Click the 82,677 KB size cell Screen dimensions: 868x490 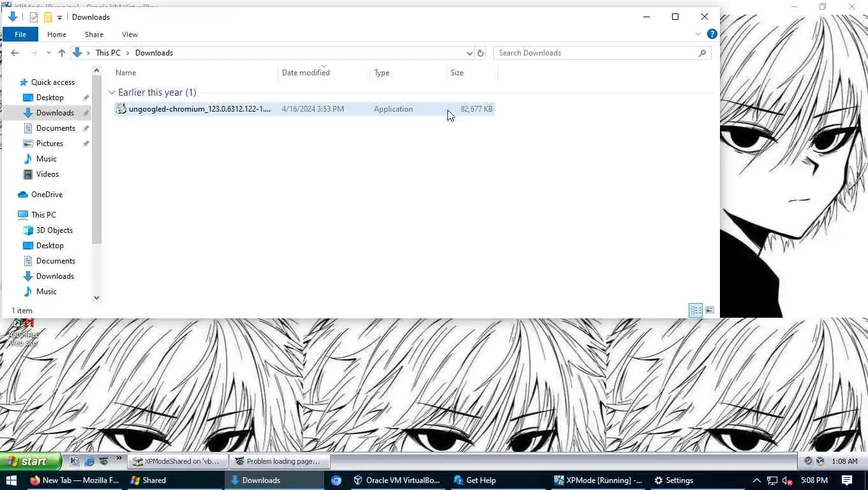tap(476, 109)
